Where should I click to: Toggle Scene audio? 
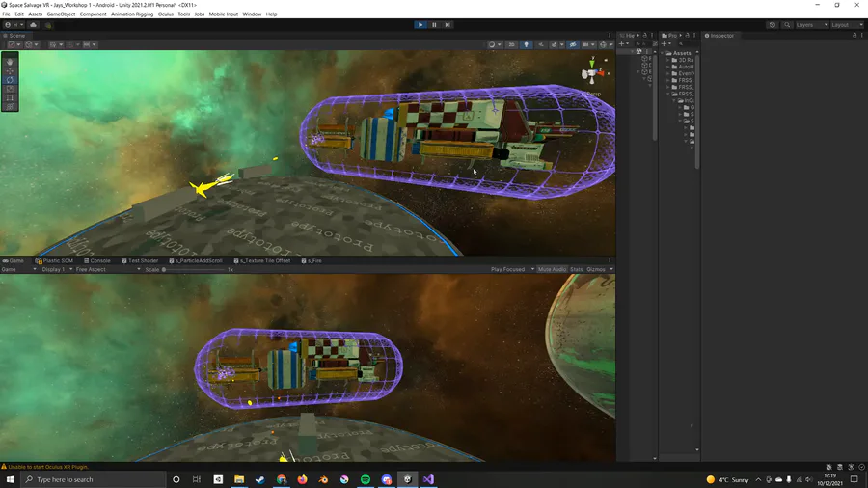[541, 44]
